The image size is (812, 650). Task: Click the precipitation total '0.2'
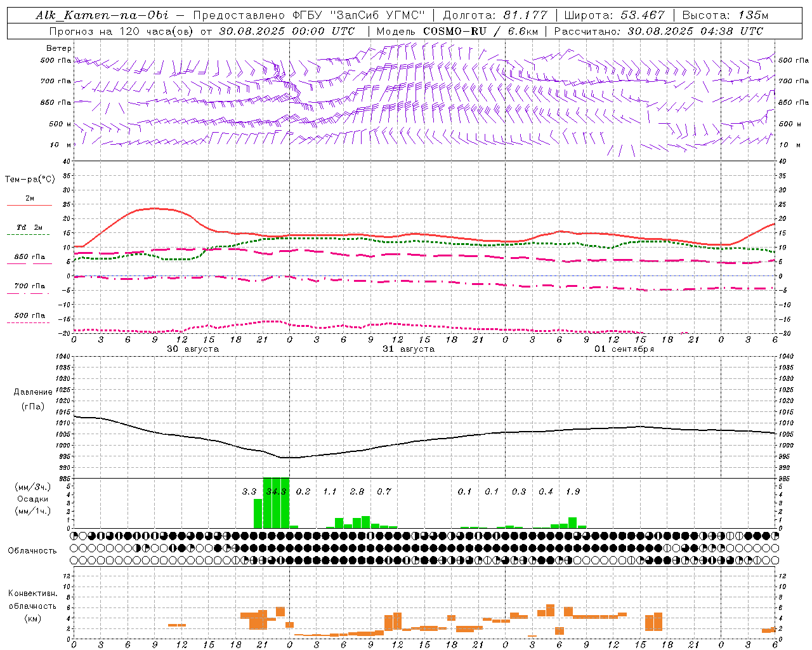303,492
